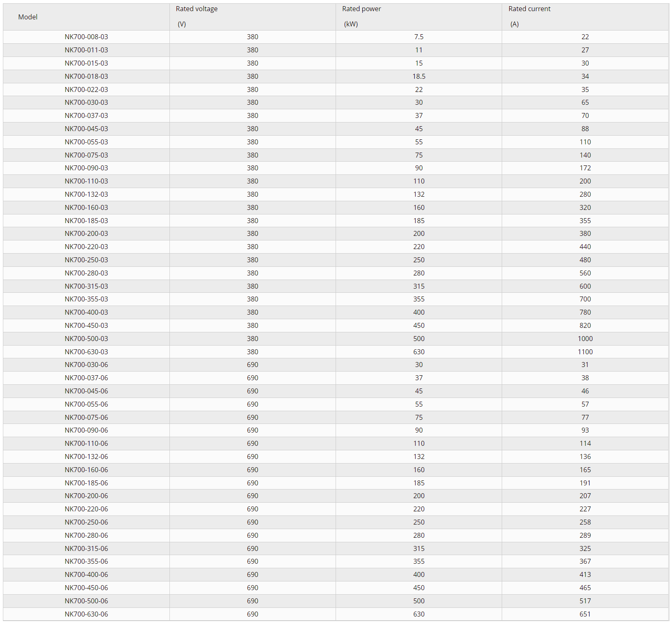Click model NK700-355-06
672x626 pixels.
(x=86, y=561)
